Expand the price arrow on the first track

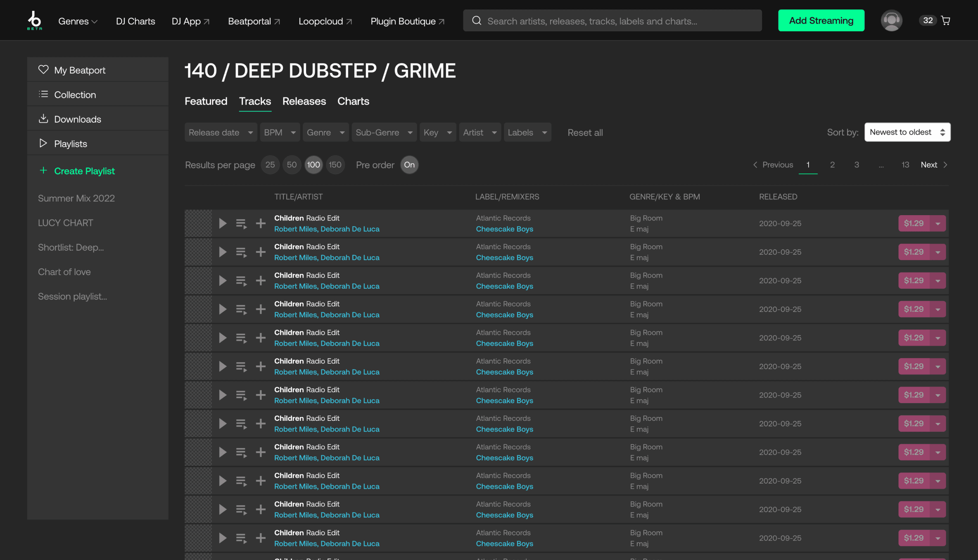click(938, 223)
